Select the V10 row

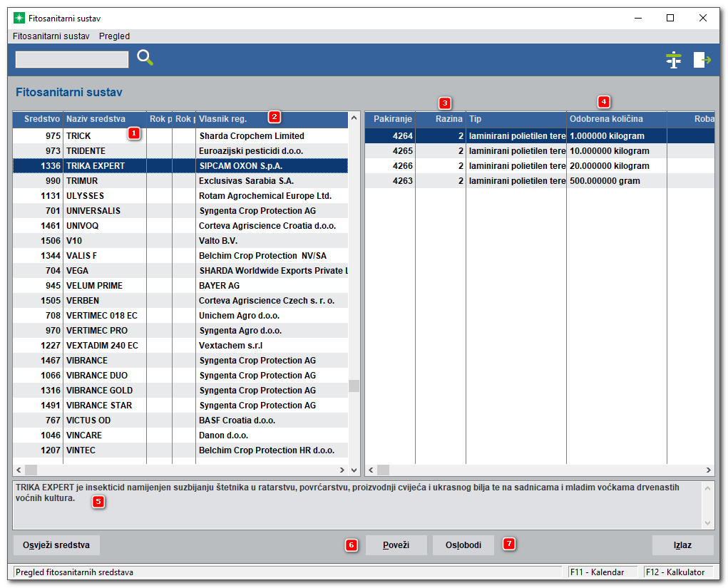(x=180, y=241)
